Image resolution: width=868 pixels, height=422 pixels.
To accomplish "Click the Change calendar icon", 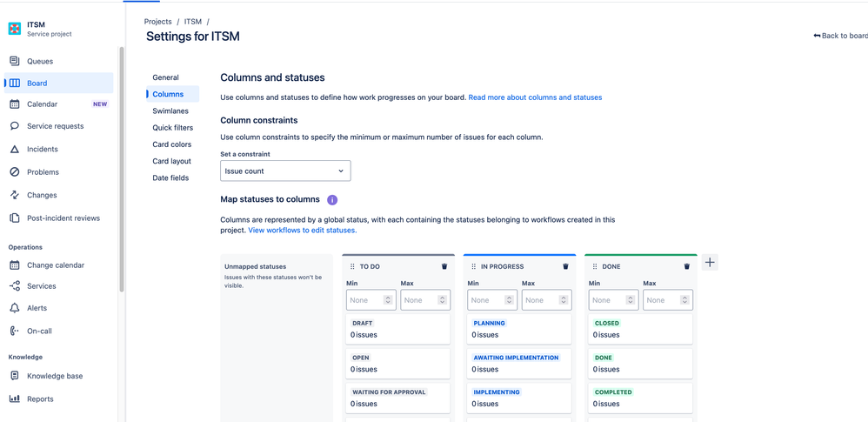I will 15,265.
